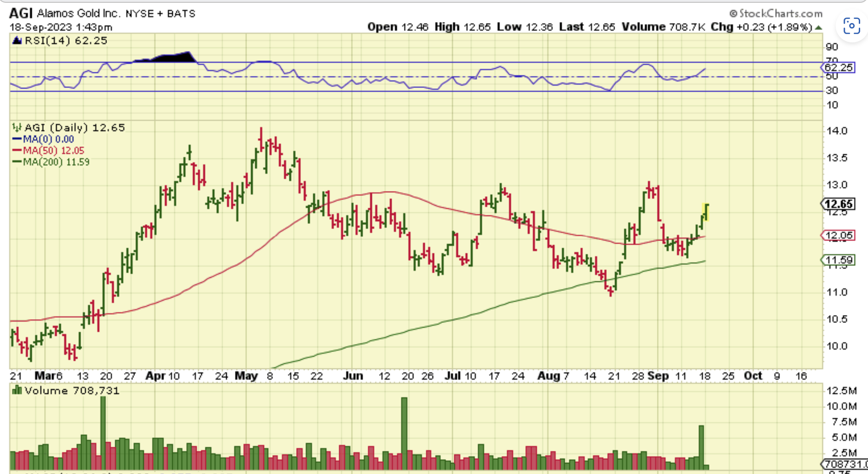The image size is (868, 474).
Task: Click the "RSI(14) 62.25" indicator label
Action: pos(66,41)
